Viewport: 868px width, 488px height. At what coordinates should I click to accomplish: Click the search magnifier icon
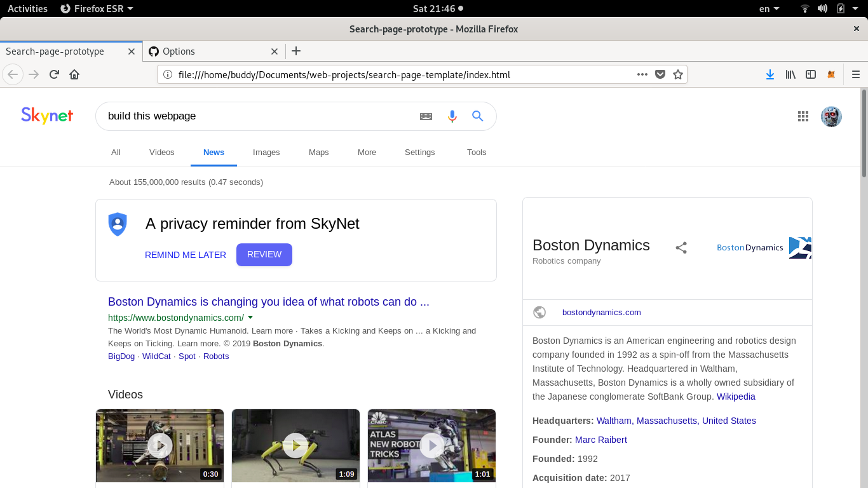477,116
